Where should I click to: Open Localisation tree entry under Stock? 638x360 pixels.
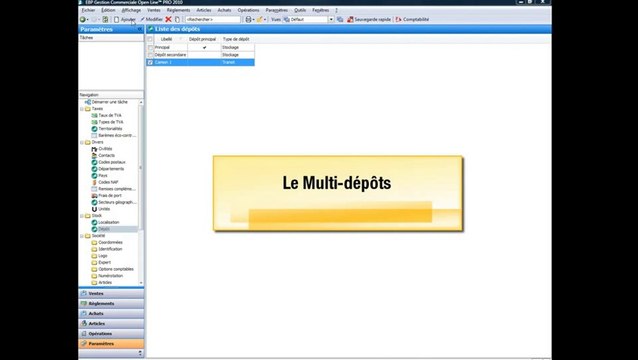point(105,223)
